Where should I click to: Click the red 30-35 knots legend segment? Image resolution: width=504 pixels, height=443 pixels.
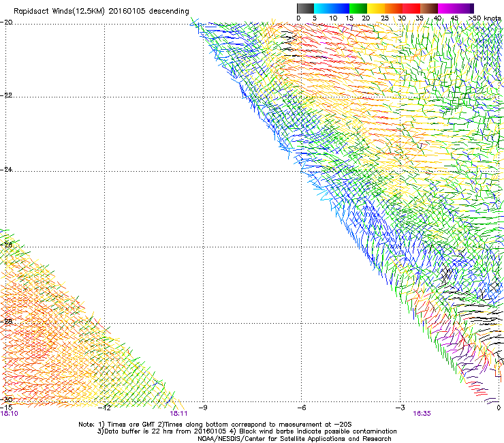pos(411,8)
